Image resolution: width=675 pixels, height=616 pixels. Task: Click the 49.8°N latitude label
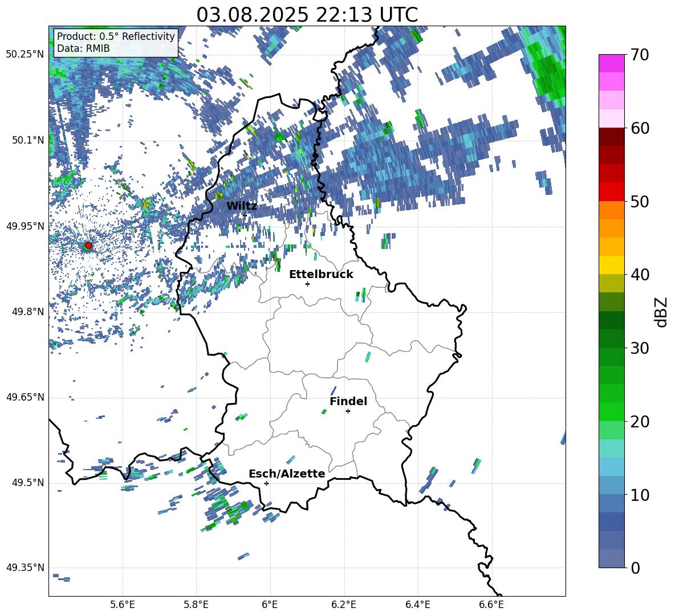[27, 312]
